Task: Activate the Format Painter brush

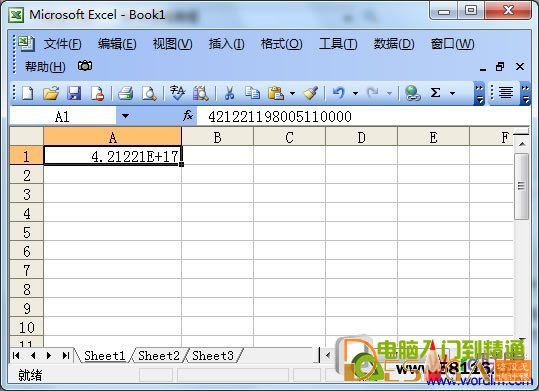Action: click(311, 93)
